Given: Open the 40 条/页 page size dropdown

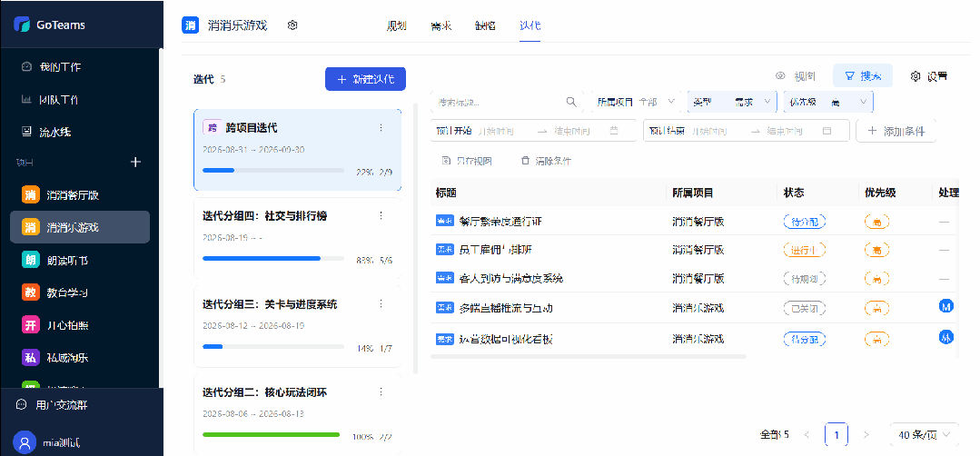Looking at the screenshot, I should point(924,435).
